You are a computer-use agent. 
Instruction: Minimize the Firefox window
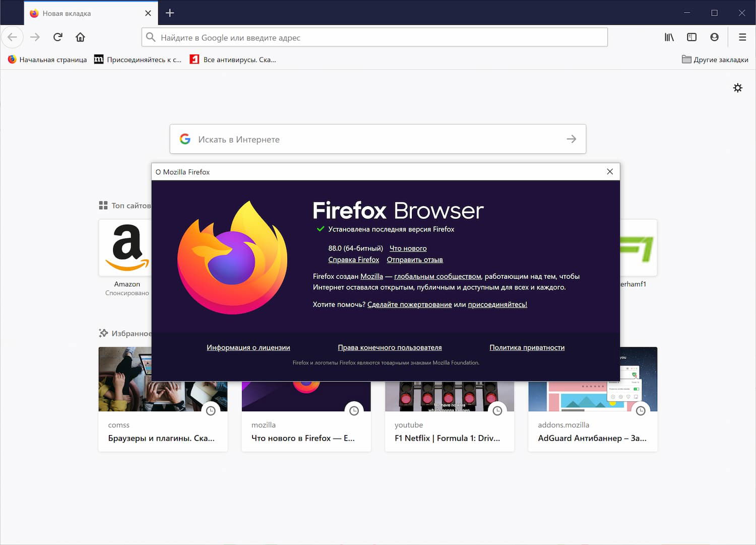pyautogui.click(x=687, y=13)
